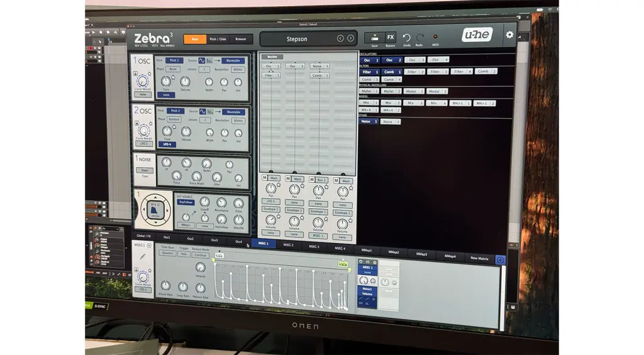Viewport: 644px width, 355px height.
Task: Open the MSEG Time Base Quarters dropdown
Action: tap(167, 254)
